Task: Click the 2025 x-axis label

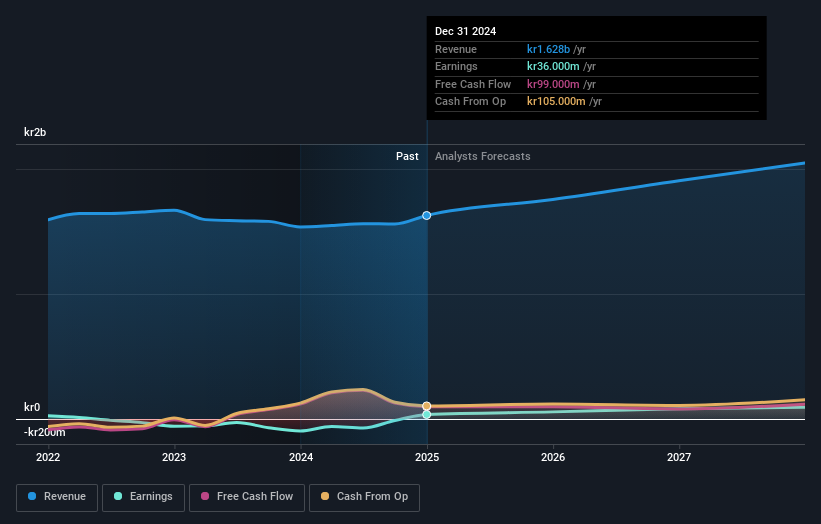Action: tap(427, 458)
